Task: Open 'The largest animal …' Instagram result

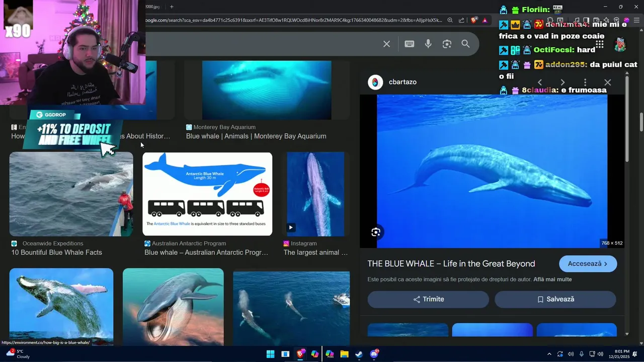Action: [315, 252]
